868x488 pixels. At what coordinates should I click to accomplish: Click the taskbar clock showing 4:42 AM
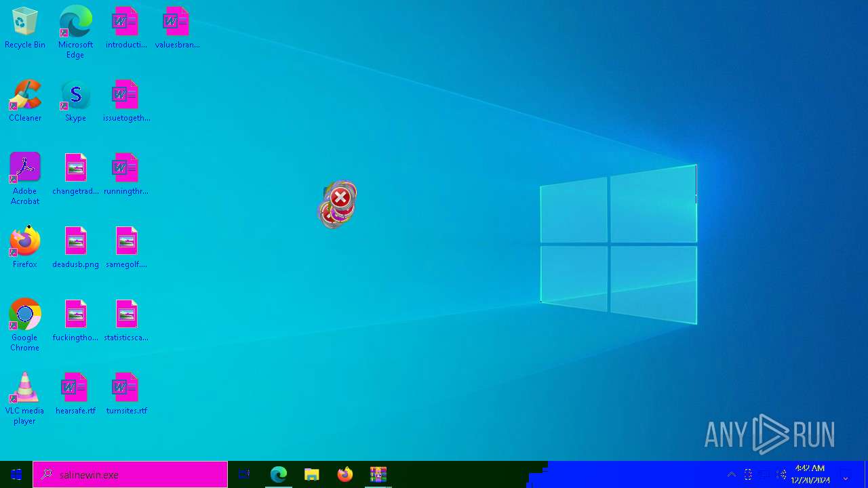810,474
